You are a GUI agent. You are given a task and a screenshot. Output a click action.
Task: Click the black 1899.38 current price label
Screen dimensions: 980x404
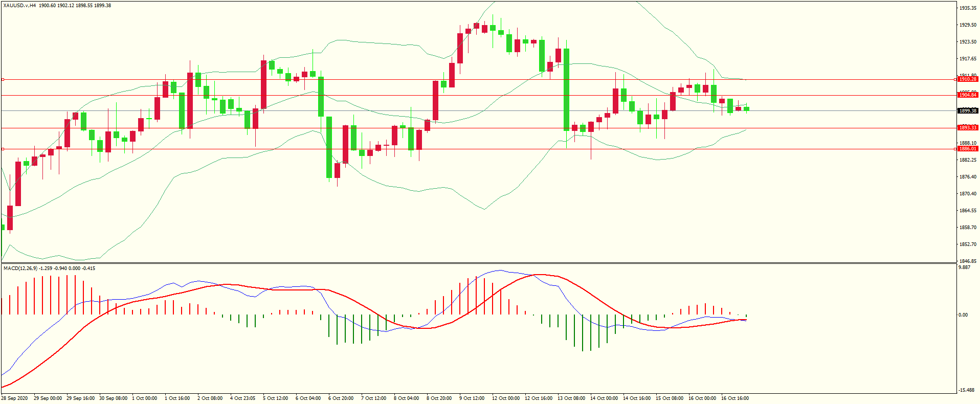coord(967,111)
